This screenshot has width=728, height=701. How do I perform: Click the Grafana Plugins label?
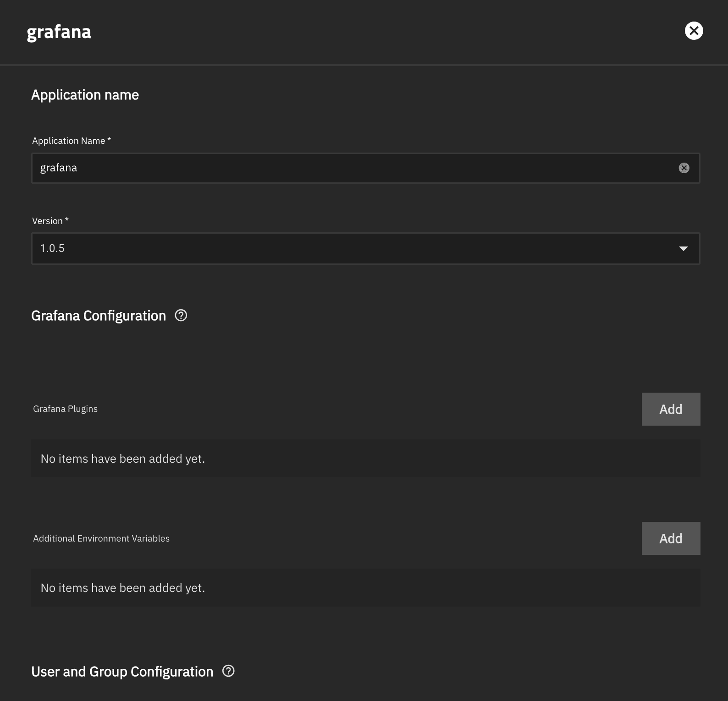[65, 409]
